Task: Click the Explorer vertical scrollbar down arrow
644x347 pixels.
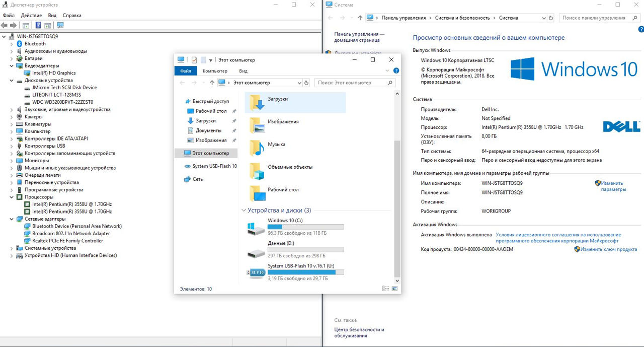Action: (x=397, y=280)
